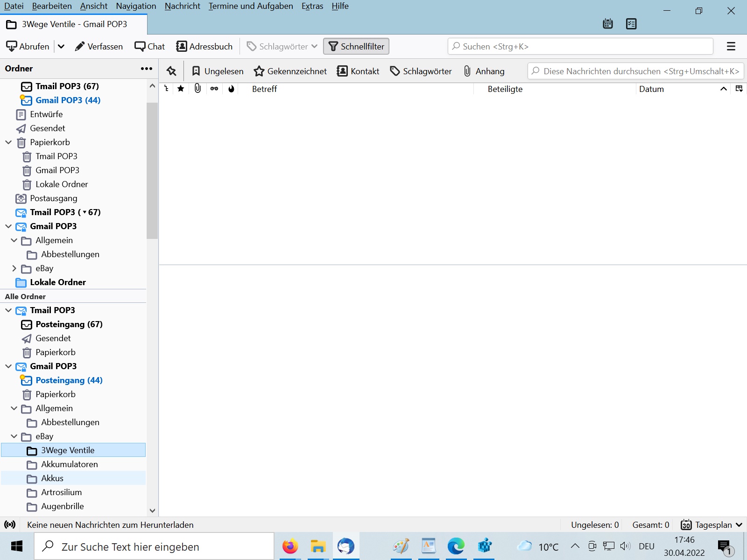The height and width of the screenshot is (560, 747).
Task: Click column picker icon in message list
Action: (739, 89)
